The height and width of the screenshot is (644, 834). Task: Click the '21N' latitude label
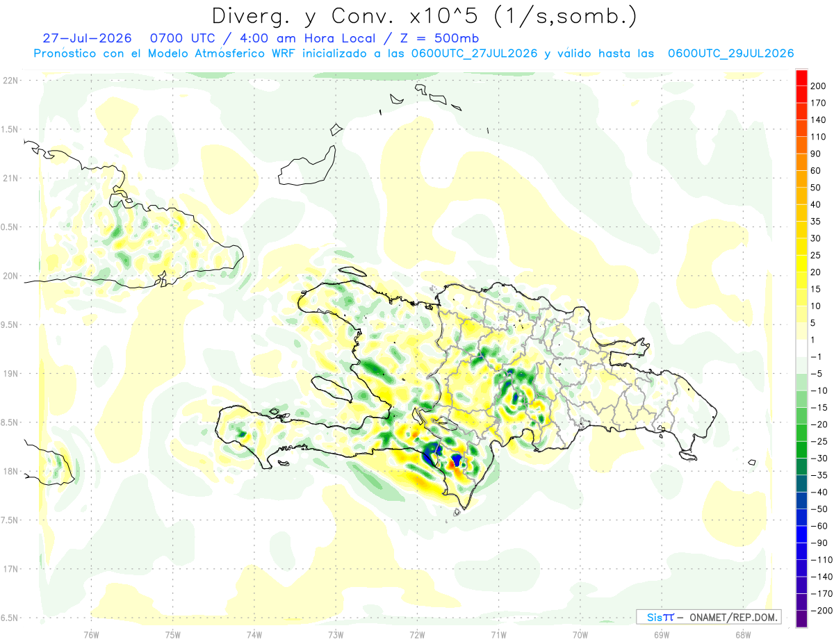coord(10,178)
